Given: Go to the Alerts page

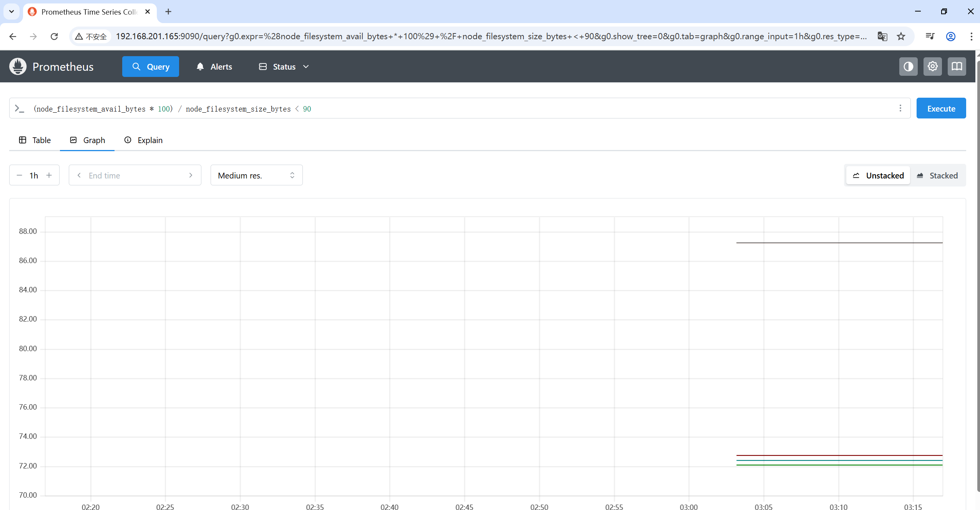Looking at the screenshot, I should point(214,67).
